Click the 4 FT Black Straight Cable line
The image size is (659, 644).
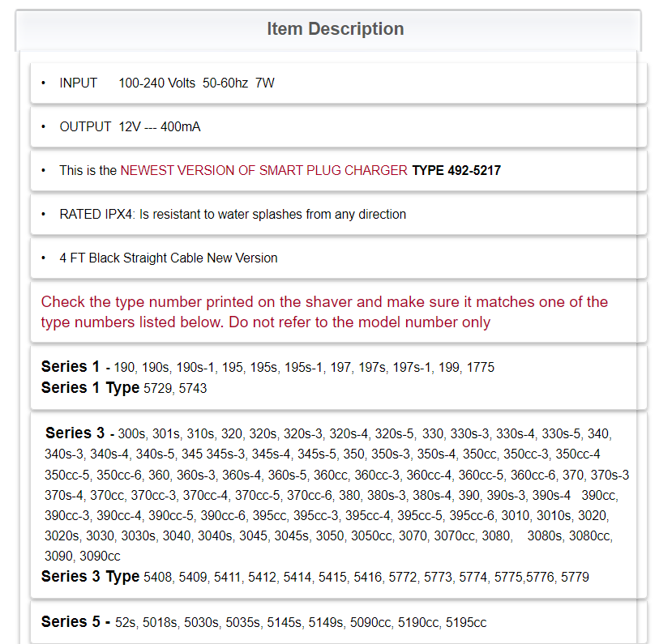click(x=168, y=258)
